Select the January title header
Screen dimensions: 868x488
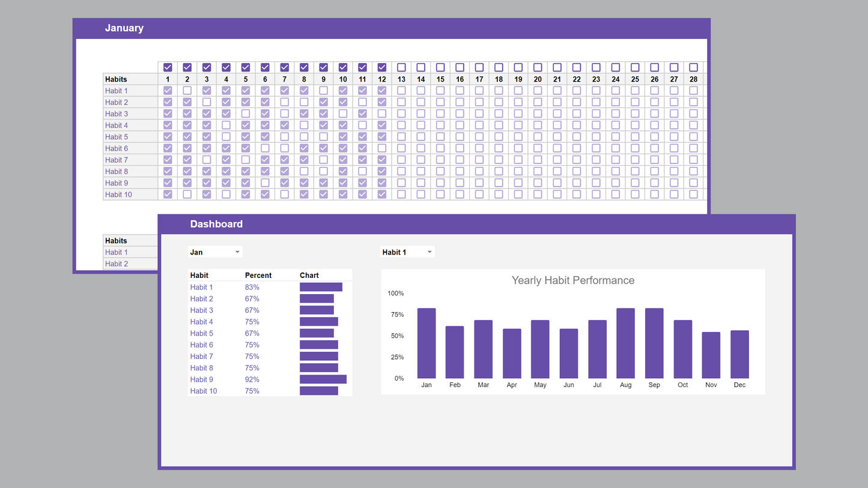124,28
